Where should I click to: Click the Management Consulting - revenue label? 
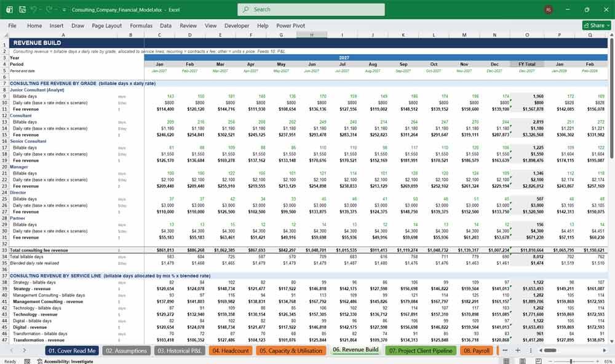coord(48,302)
